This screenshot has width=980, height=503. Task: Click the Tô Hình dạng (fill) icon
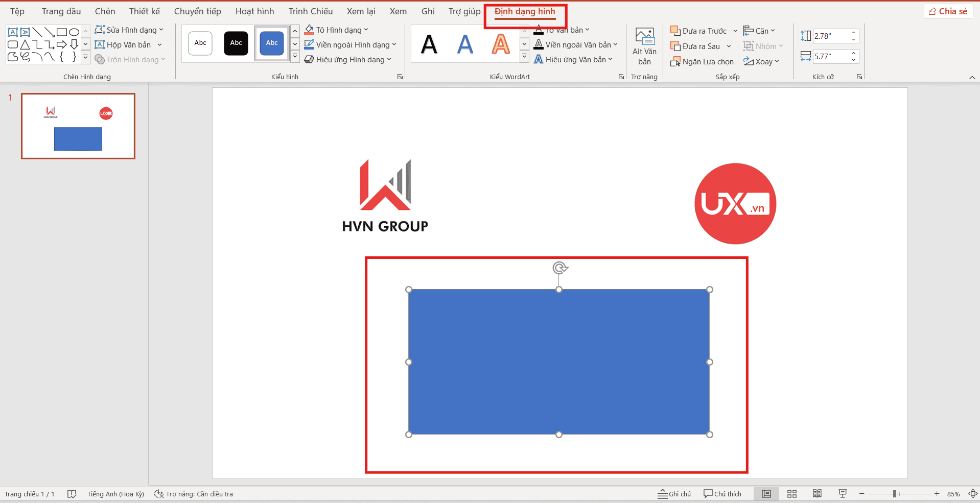(x=309, y=30)
